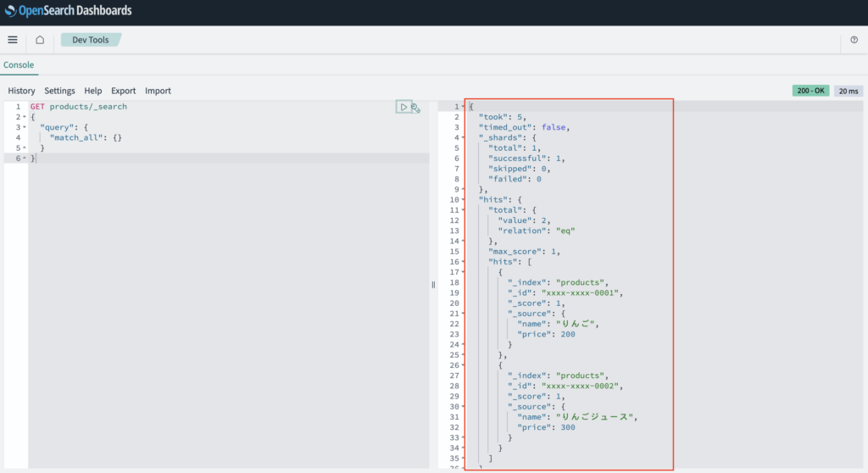Open the wrench request options icon
The width and height of the screenshot is (868, 473).
pyautogui.click(x=415, y=108)
